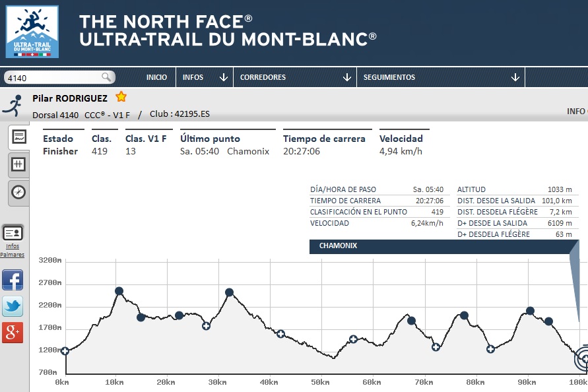The width and height of the screenshot is (588, 392).
Task: Click the search magnifier icon
Action: [106, 78]
